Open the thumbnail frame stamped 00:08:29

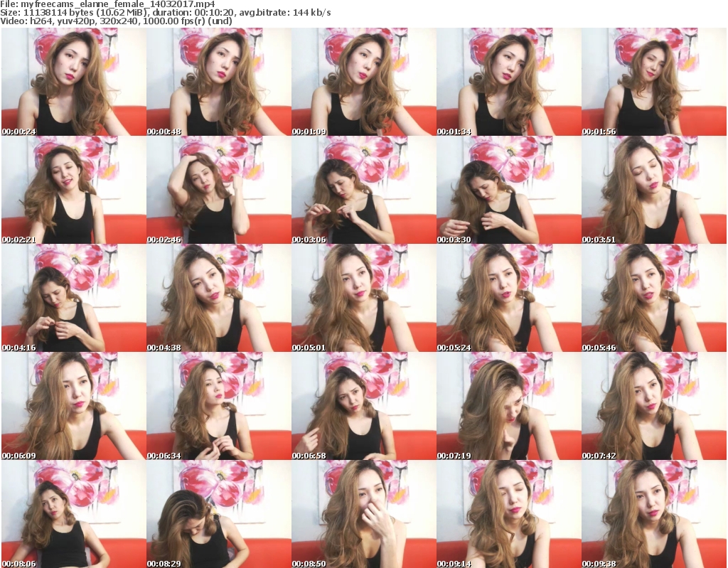(x=219, y=514)
